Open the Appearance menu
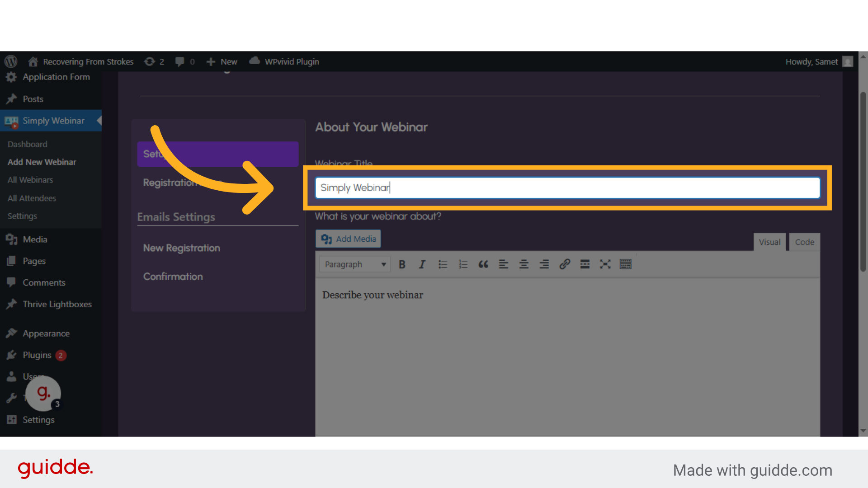Screen dimensions: 868x488 click(46, 333)
